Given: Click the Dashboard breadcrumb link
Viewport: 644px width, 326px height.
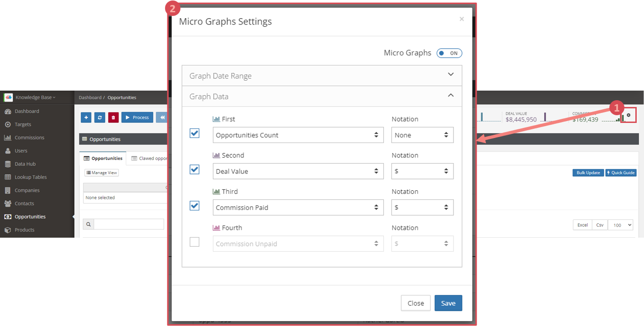Looking at the screenshot, I should click(90, 97).
